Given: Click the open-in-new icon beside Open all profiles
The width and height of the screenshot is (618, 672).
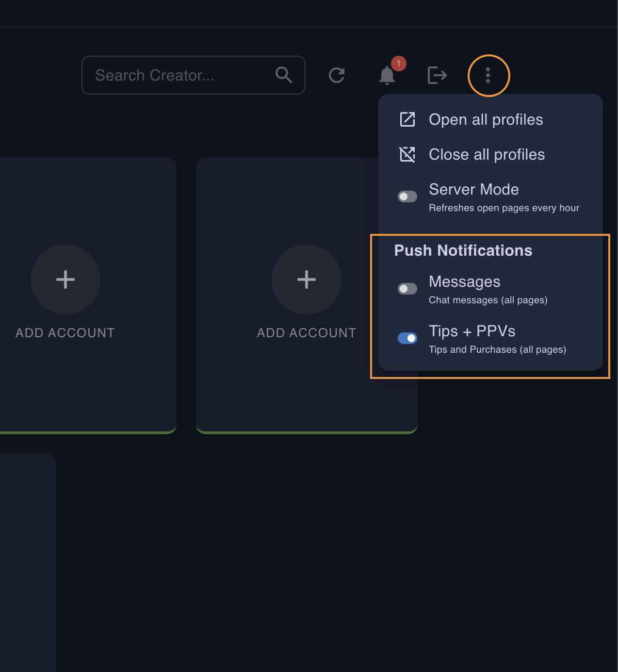Looking at the screenshot, I should click(407, 119).
